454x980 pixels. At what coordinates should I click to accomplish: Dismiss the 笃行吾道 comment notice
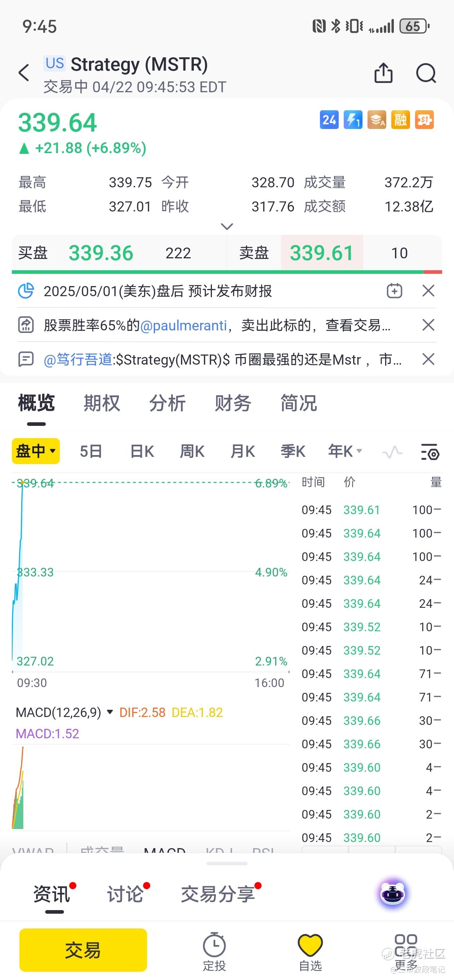428,359
